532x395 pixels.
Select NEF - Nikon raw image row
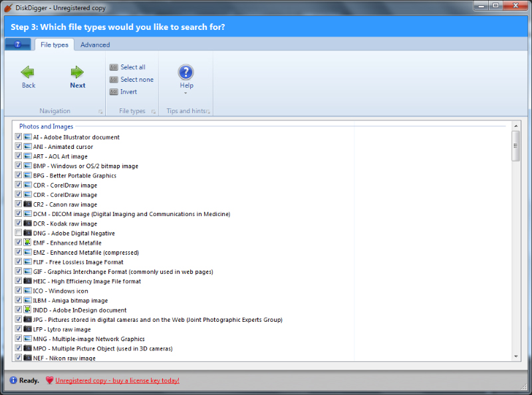(64, 358)
